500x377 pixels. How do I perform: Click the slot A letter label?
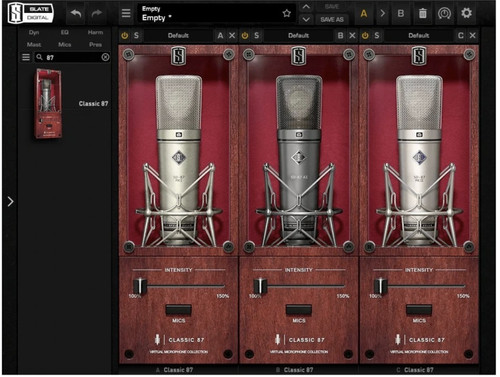pos(220,35)
